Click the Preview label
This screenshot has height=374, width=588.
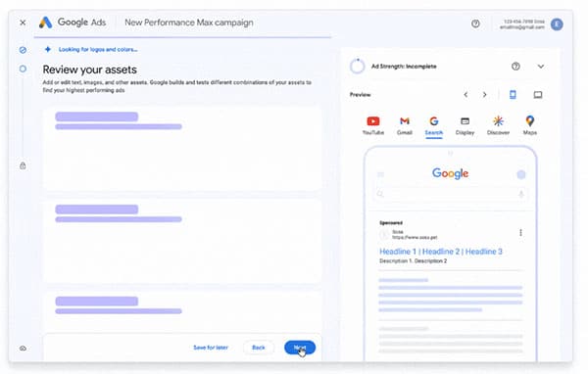coord(360,95)
